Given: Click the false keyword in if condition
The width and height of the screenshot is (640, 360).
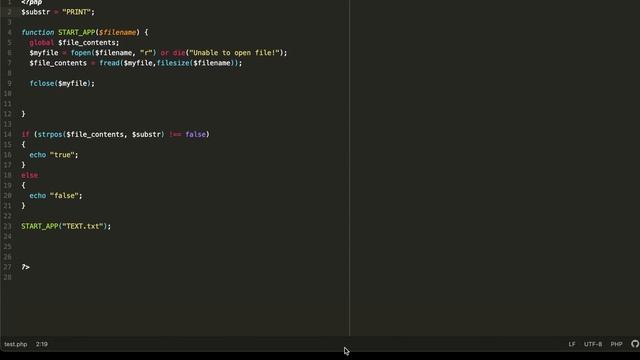Looking at the screenshot, I should coord(196,134).
